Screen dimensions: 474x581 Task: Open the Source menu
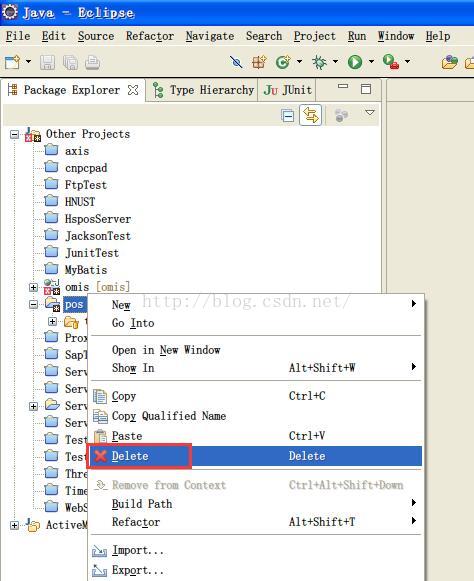pyautogui.click(x=96, y=36)
